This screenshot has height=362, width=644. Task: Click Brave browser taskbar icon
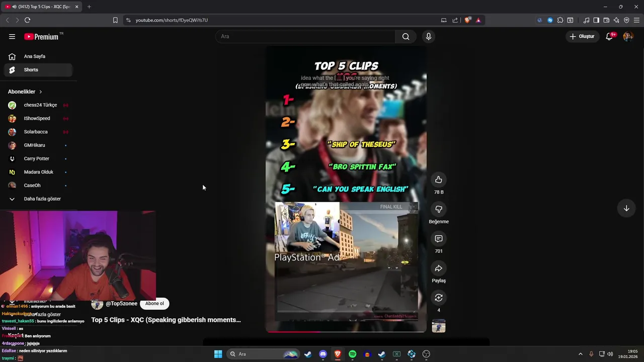pyautogui.click(x=338, y=354)
